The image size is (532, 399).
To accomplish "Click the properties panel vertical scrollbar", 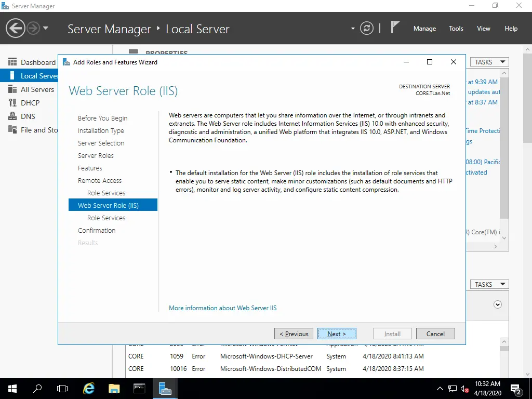I will click(x=504, y=148).
